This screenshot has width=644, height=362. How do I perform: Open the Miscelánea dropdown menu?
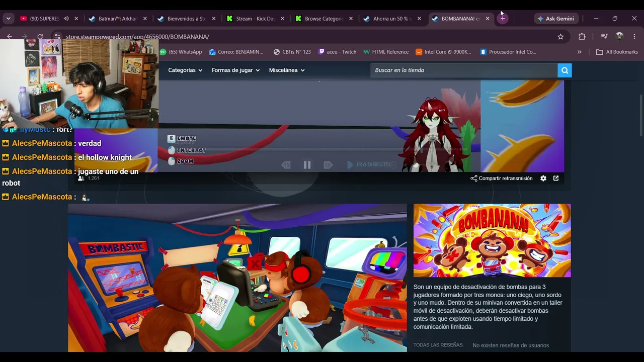click(x=287, y=70)
